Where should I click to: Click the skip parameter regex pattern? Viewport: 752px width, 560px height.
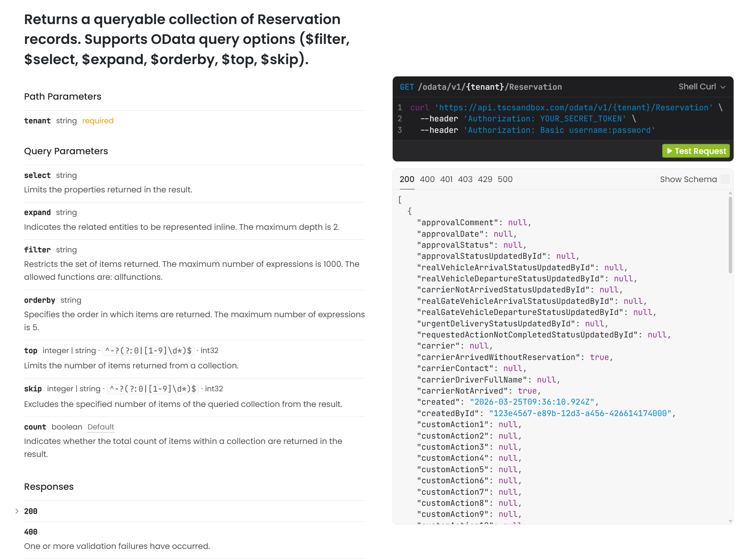[x=153, y=389]
